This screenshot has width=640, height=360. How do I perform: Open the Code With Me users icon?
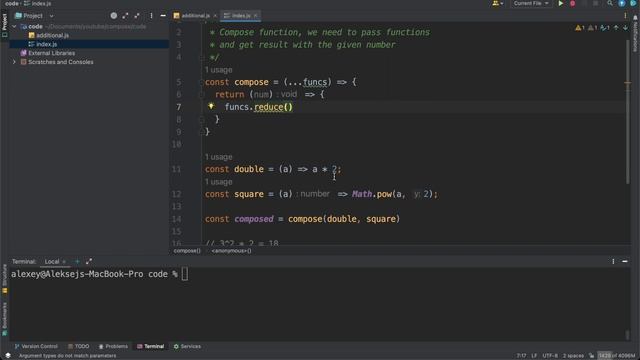pos(497,3)
